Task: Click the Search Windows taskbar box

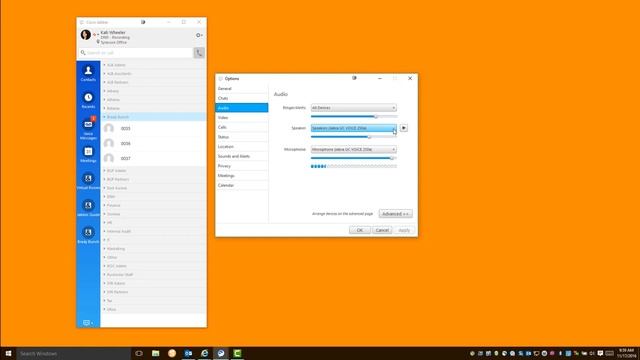Action: [x=74, y=353]
